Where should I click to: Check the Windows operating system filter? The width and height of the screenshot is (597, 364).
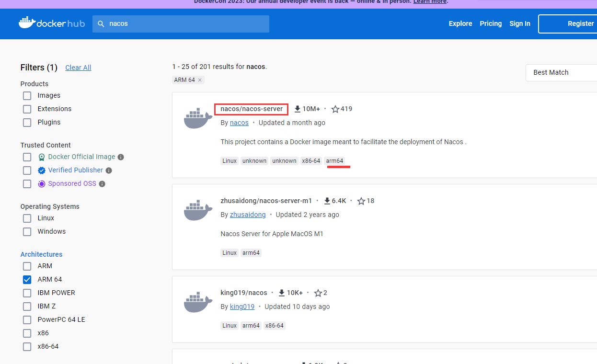(x=27, y=232)
